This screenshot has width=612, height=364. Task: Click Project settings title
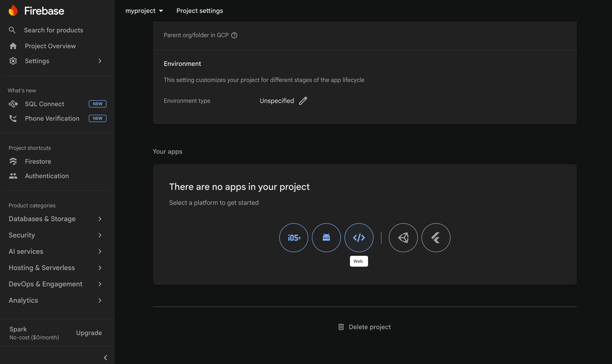tap(200, 11)
